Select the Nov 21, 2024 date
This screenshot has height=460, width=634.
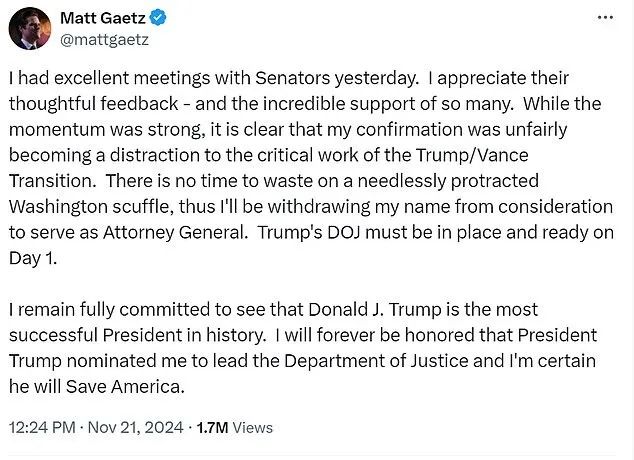coord(135,428)
